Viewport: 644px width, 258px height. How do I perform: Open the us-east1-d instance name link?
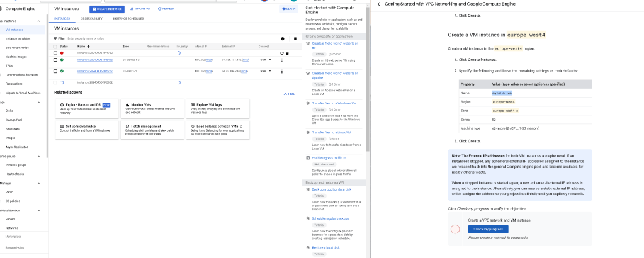click(x=95, y=72)
